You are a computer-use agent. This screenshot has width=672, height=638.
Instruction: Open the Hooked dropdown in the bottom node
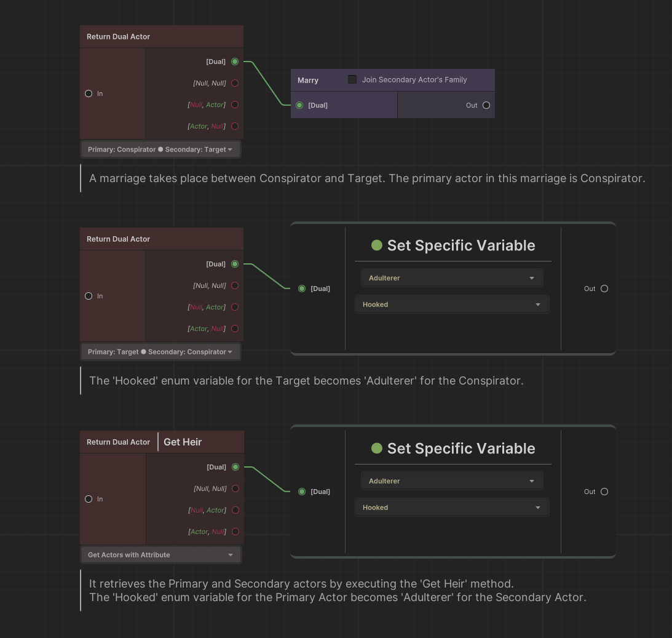[451, 508]
